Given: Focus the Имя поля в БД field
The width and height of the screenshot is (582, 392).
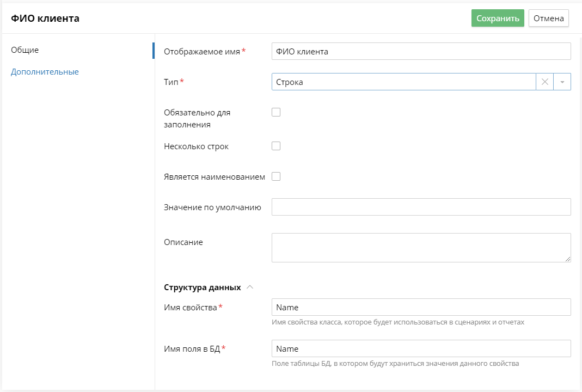Looking at the screenshot, I should [x=420, y=348].
